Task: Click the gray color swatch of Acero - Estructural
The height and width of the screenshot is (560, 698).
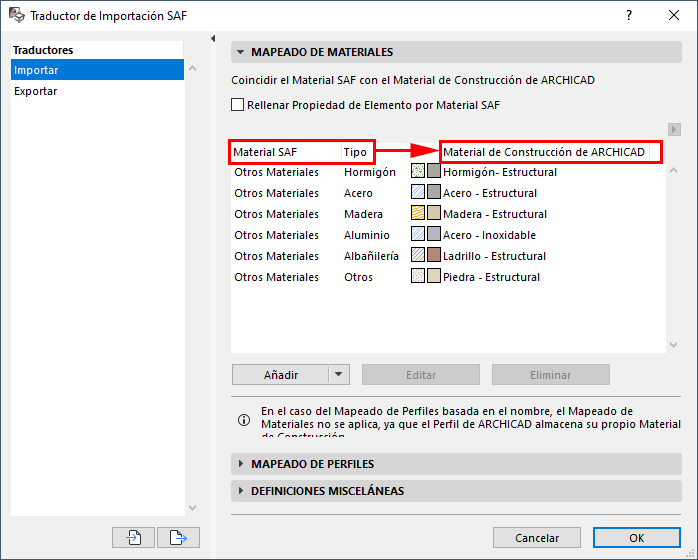Action: (434, 192)
